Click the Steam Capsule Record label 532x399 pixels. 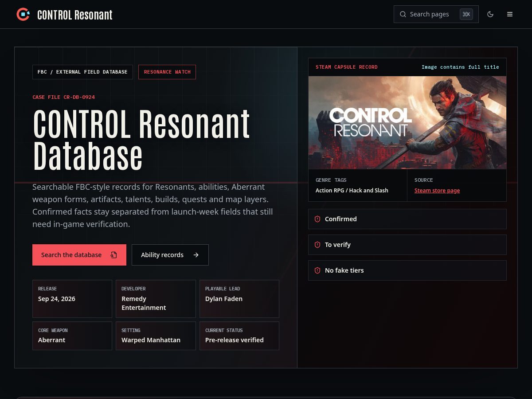point(347,67)
